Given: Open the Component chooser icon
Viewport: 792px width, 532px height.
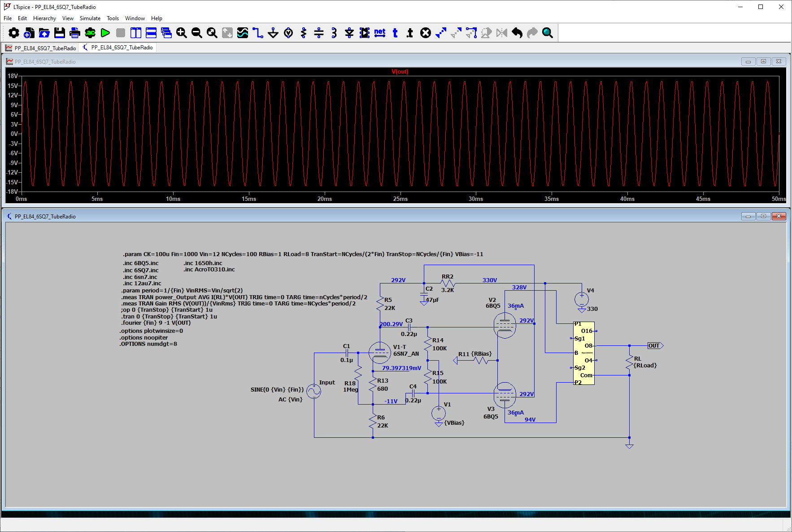Looking at the screenshot, I should [365, 33].
